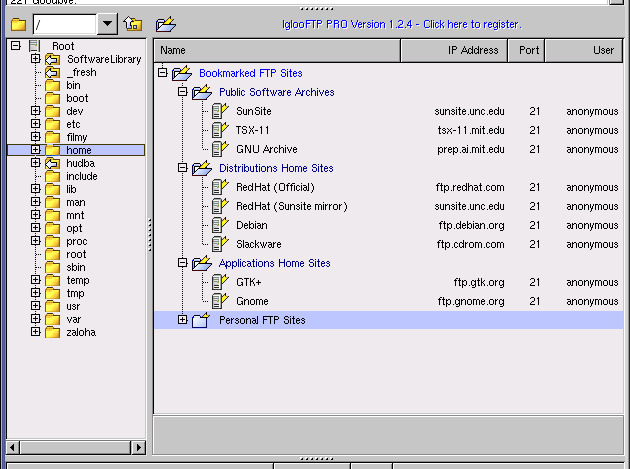Select the include folder in tree
The height and width of the screenshot is (469, 630).
pos(82,176)
